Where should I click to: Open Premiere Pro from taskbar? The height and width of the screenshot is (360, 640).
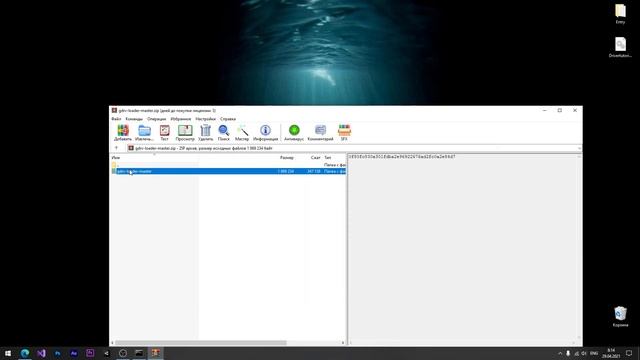point(90,353)
